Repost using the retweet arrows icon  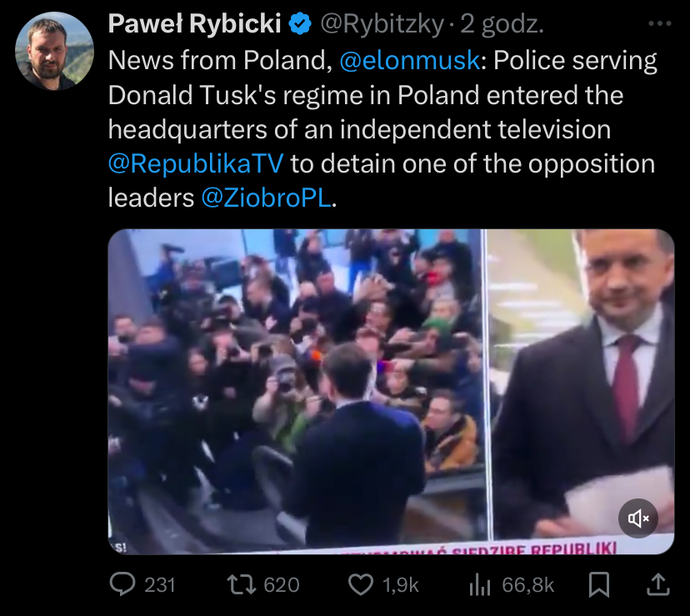[241, 584]
